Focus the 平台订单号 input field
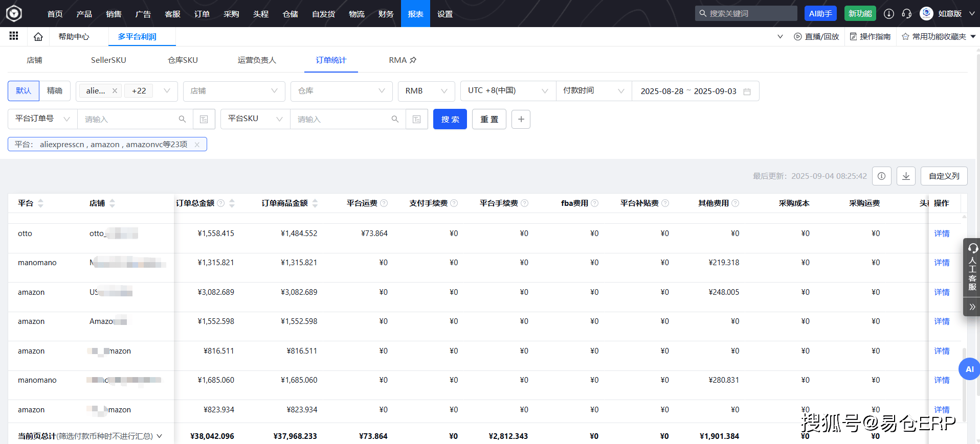 point(128,119)
